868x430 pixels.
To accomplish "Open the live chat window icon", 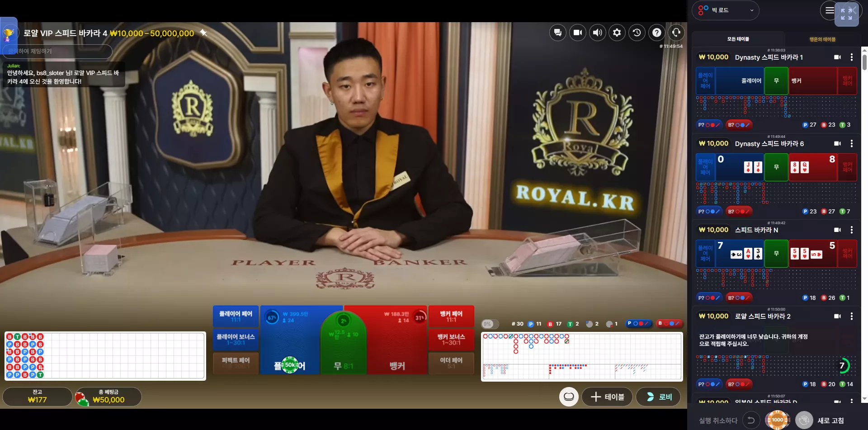I will click(x=558, y=33).
